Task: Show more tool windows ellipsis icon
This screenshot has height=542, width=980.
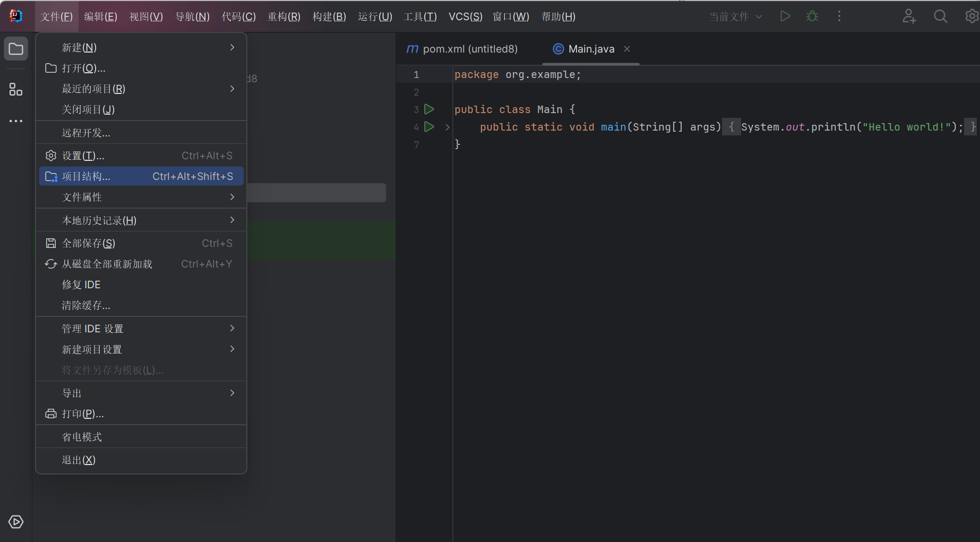Action: tap(16, 121)
